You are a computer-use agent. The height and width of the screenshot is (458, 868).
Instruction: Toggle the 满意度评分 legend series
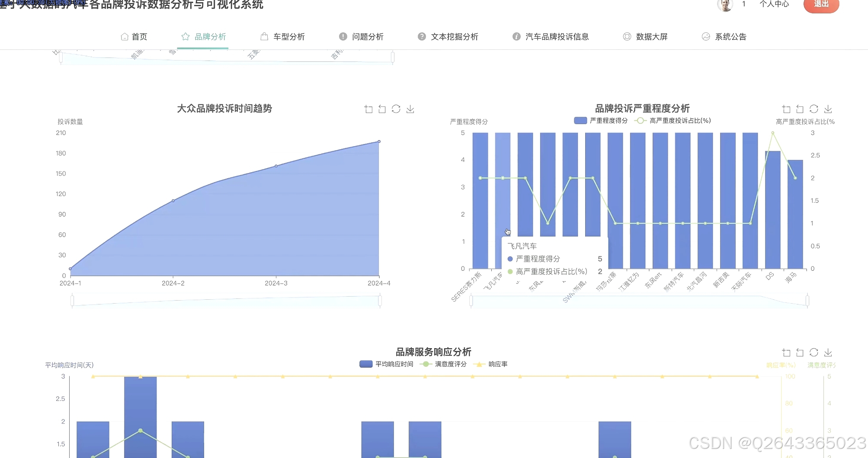(x=443, y=364)
